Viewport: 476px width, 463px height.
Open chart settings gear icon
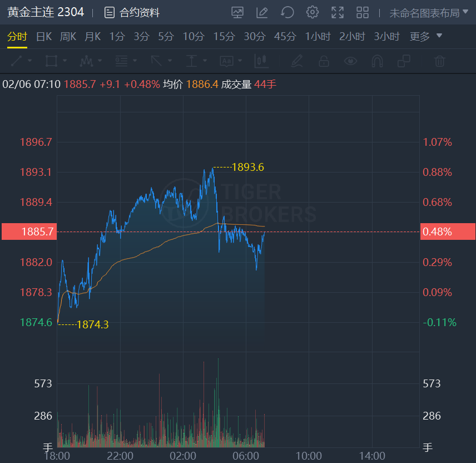(x=313, y=12)
